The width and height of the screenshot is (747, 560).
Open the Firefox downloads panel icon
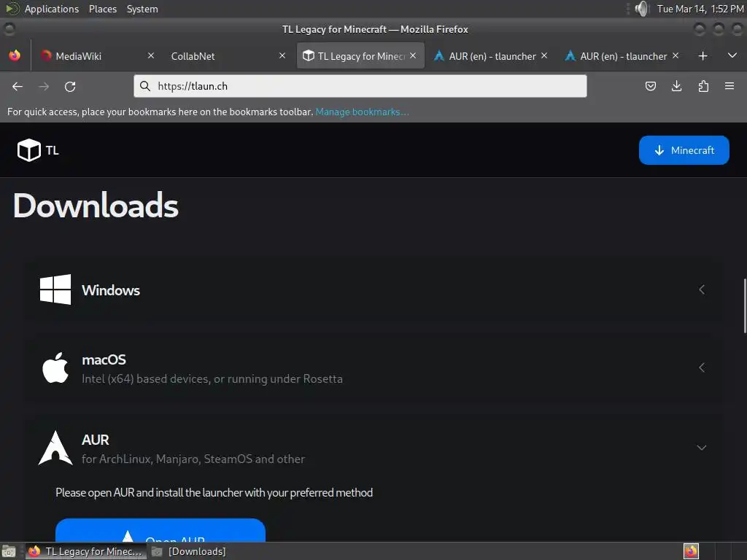(676, 86)
